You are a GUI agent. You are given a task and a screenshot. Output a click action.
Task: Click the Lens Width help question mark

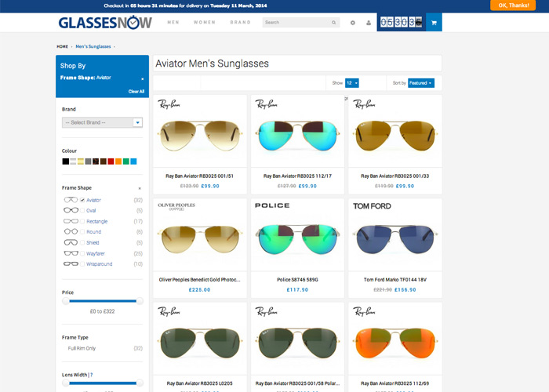[x=92, y=375]
